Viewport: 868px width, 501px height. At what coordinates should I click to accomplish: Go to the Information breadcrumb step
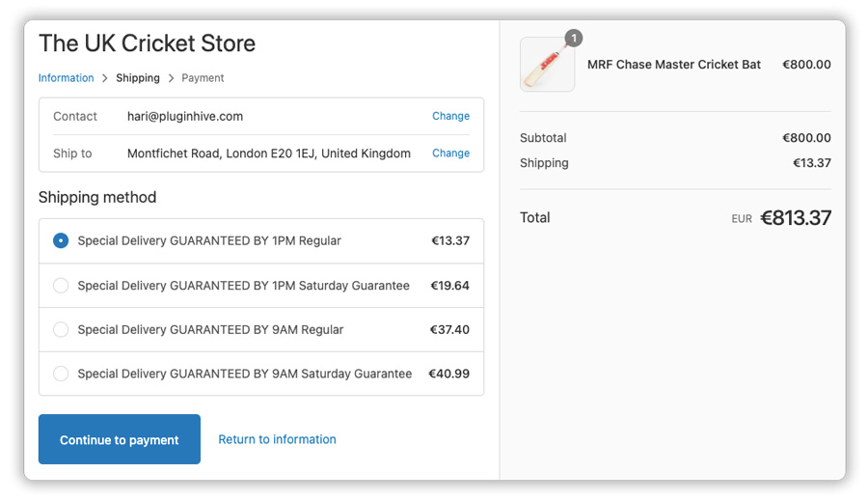[x=66, y=78]
